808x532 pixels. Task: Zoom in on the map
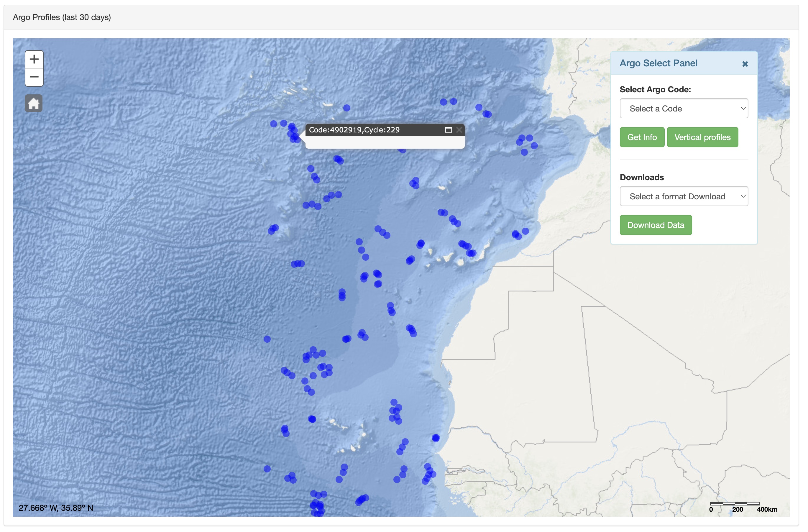pos(34,59)
